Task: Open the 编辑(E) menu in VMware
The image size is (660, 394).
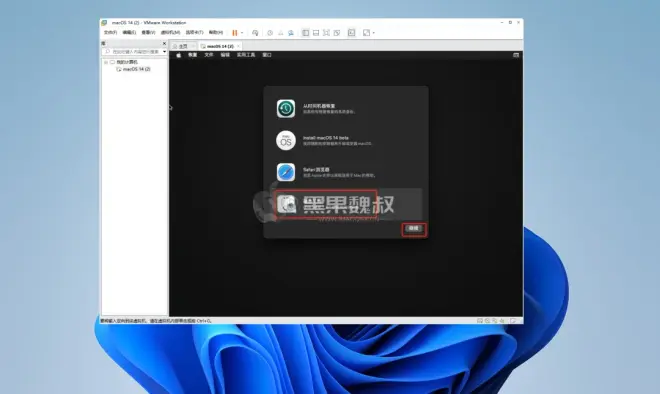Action: click(129, 32)
